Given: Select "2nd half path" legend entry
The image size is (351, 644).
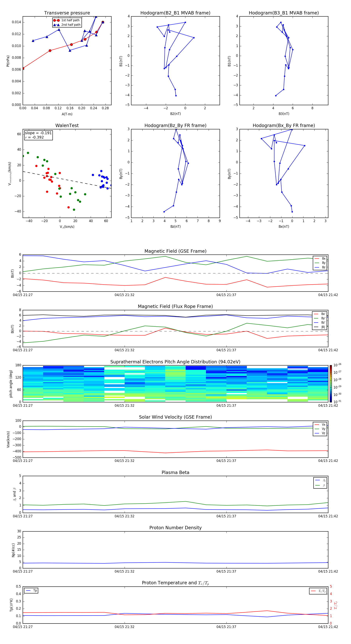Looking at the screenshot, I should coord(67,25).
